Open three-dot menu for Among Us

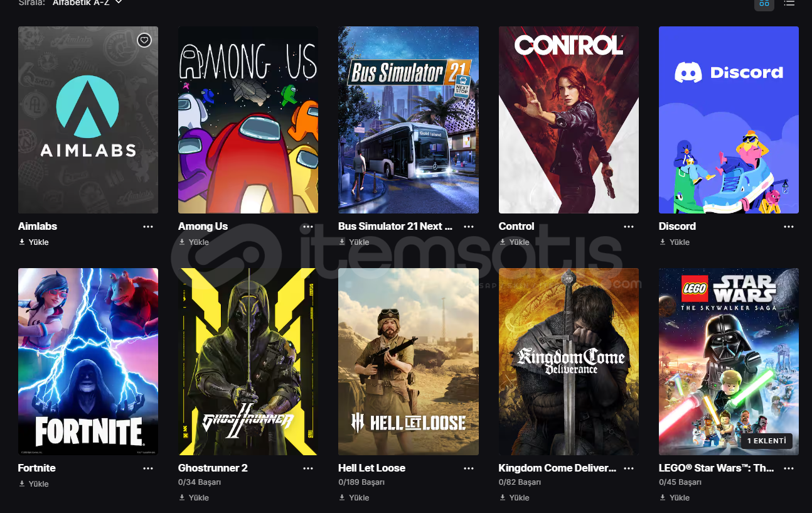click(308, 227)
